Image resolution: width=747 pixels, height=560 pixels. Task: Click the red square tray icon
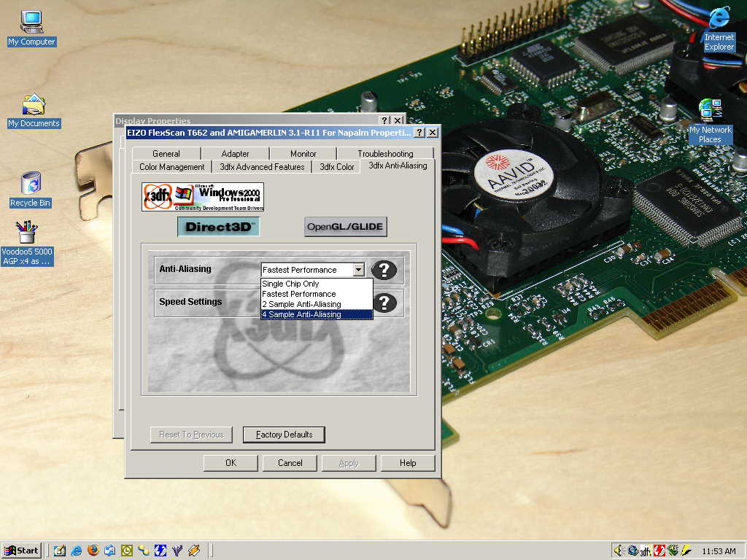tap(659, 551)
